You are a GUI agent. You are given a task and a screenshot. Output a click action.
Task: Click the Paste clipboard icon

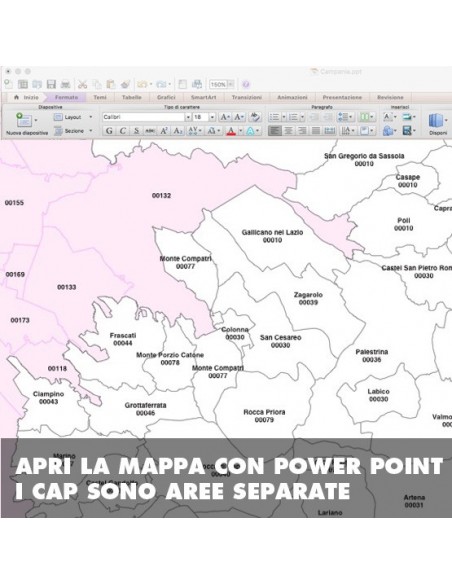tap(111, 85)
